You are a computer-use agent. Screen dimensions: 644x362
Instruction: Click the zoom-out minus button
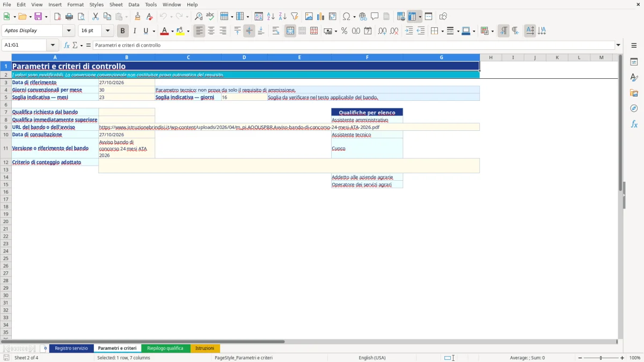point(580,358)
